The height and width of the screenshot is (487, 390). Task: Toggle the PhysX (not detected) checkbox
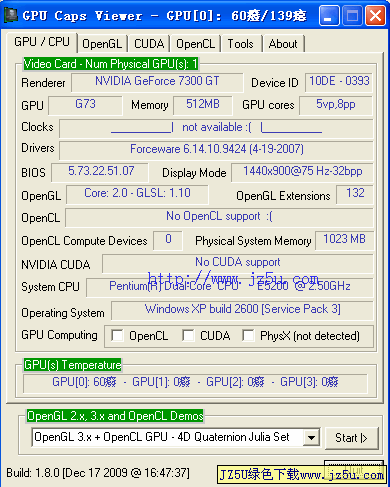click(248, 335)
